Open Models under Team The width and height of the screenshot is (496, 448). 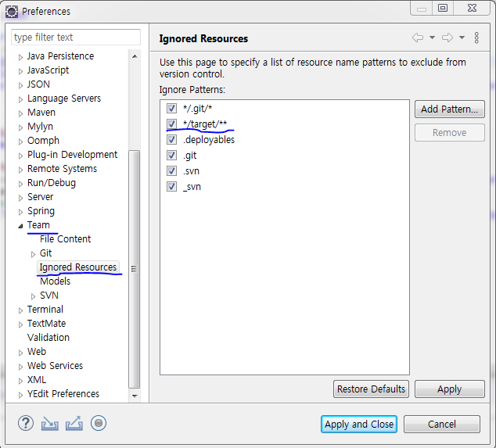tap(55, 281)
